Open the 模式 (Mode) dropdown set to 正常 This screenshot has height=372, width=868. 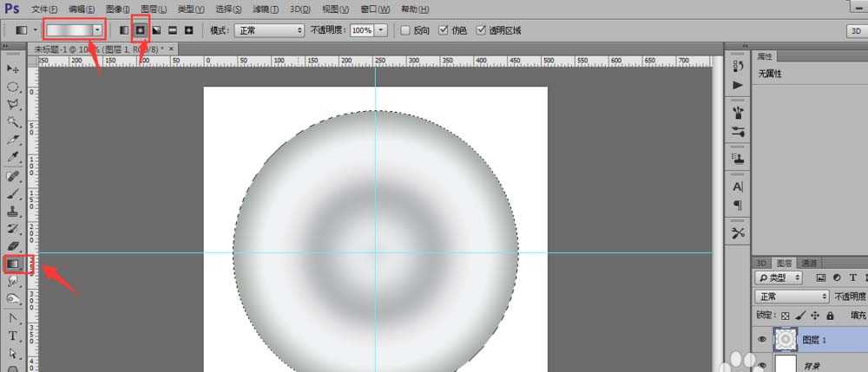tap(269, 30)
